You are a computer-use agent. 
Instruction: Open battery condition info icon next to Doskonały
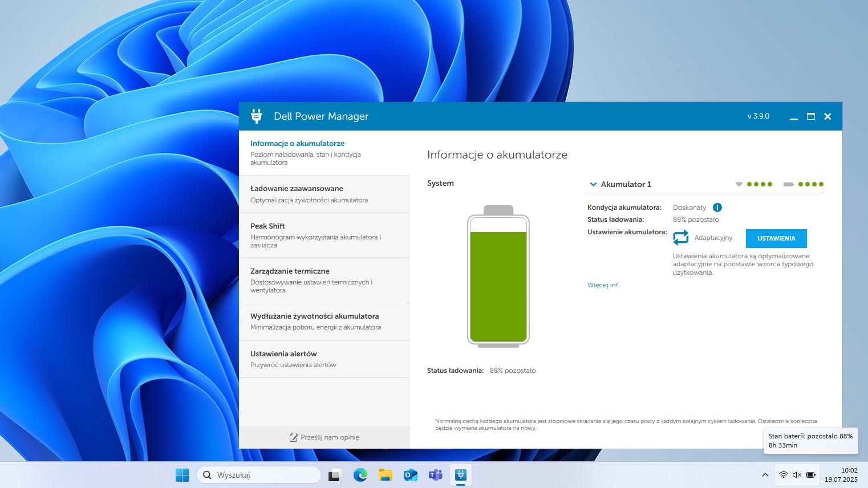pyautogui.click(x=717, y=208)
